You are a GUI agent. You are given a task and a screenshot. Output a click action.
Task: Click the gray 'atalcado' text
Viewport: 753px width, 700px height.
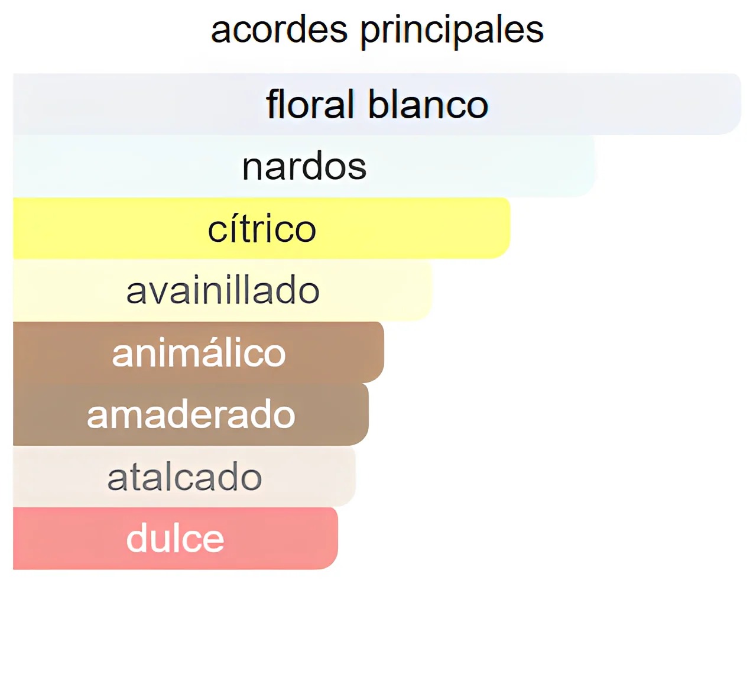coord(184,477)
